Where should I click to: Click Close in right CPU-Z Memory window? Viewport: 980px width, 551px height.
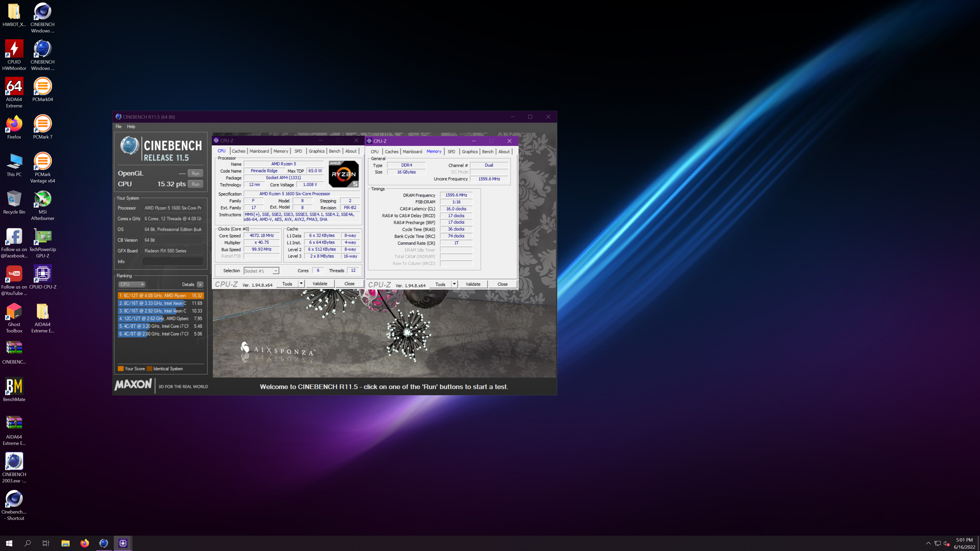(x=502, y=284)
